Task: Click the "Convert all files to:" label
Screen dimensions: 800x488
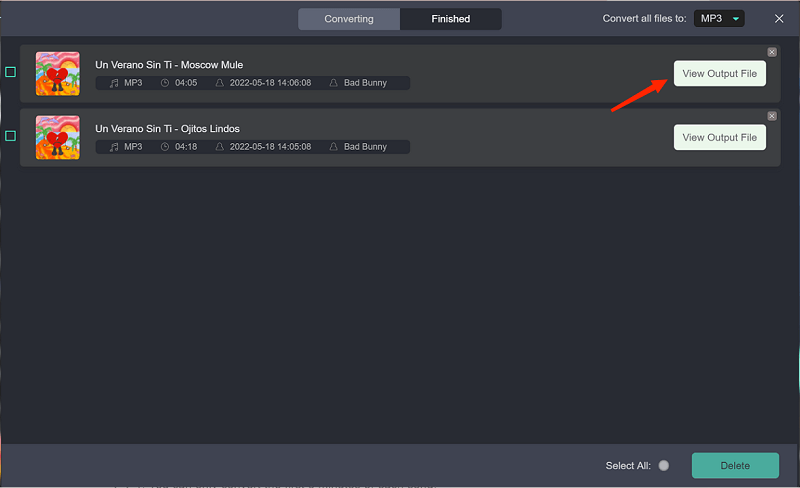Action: point(644,18)
